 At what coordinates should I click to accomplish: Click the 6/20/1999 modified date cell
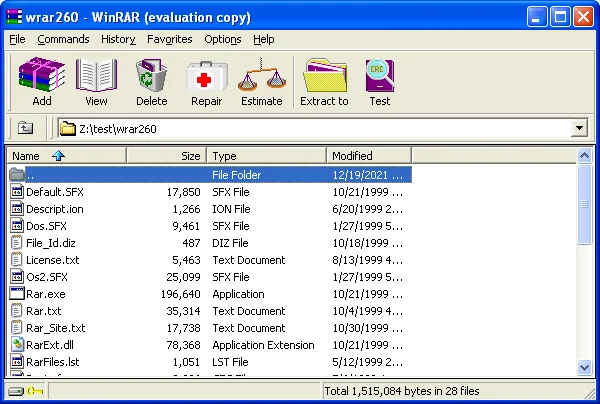click(x=367, y=209)
